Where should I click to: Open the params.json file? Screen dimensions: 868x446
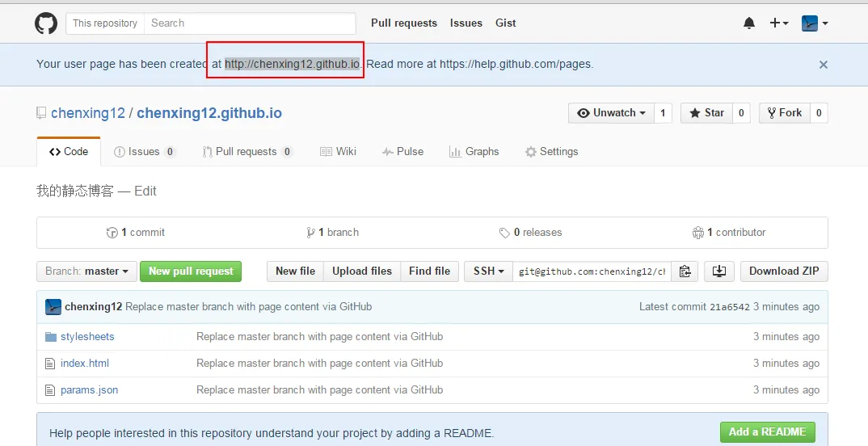pos(89,390)
